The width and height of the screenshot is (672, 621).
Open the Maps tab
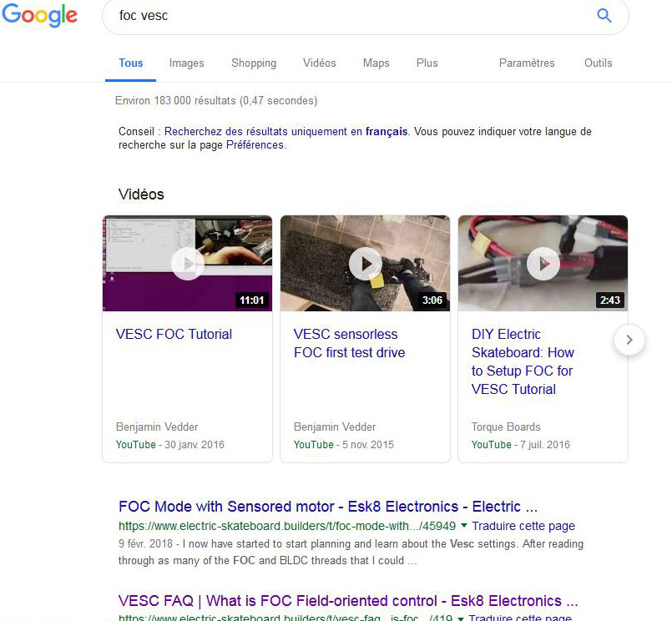pos(376,63)
